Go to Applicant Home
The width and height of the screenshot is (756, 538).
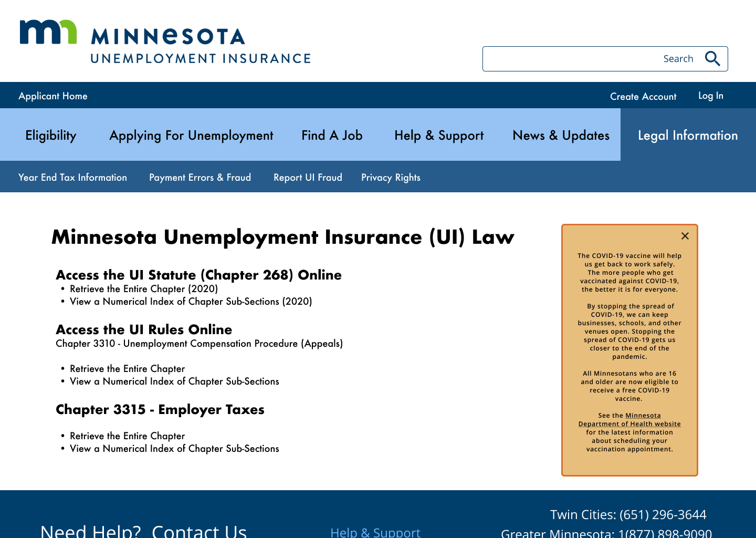[53, 96]
